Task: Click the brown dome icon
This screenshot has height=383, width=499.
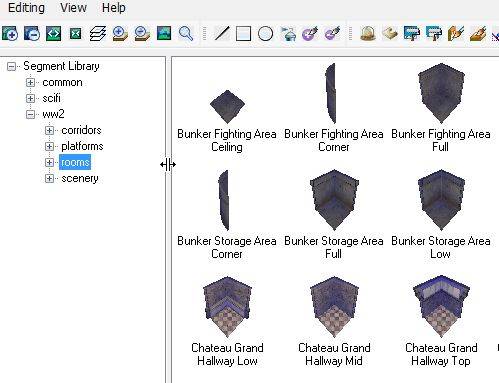Action: pos(368,33)
